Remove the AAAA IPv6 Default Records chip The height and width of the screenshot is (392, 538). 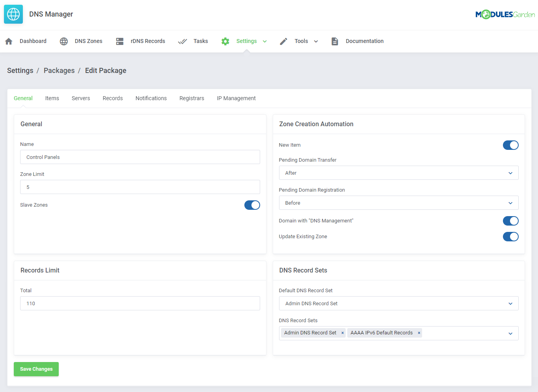click(x=419, y=333)
